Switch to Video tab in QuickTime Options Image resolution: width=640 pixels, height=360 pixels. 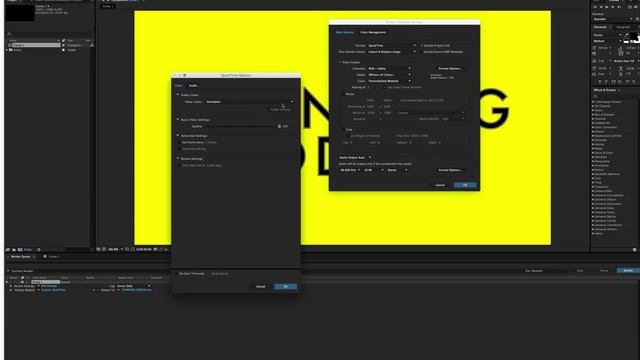point(179,85)
